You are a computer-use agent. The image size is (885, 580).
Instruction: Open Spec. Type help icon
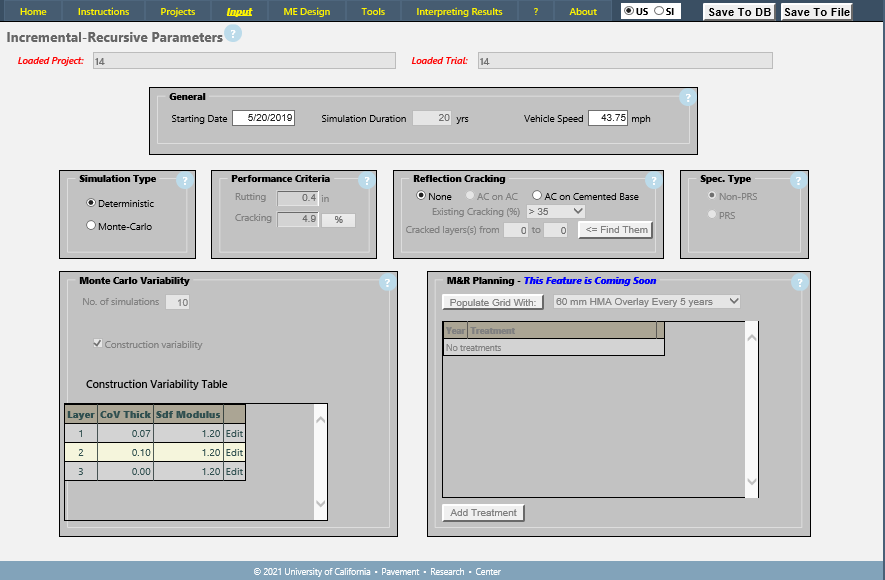tap(798, 181)
